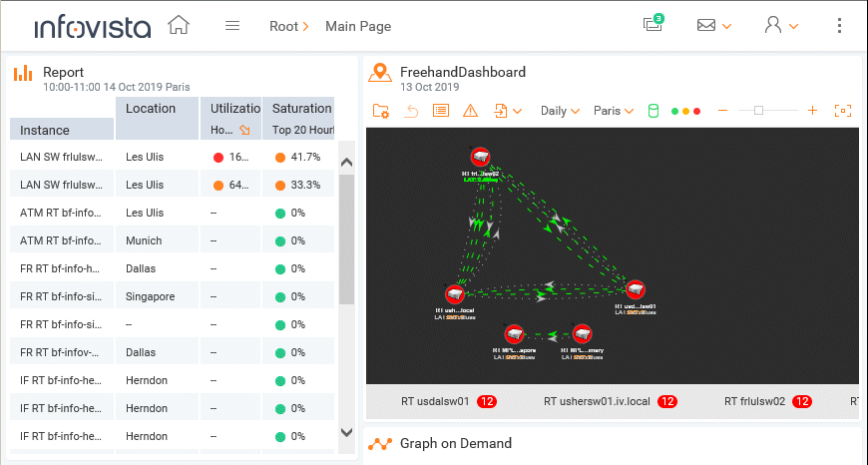
Task: Click the Top 20 Hourly subheader
Action: 303,130
